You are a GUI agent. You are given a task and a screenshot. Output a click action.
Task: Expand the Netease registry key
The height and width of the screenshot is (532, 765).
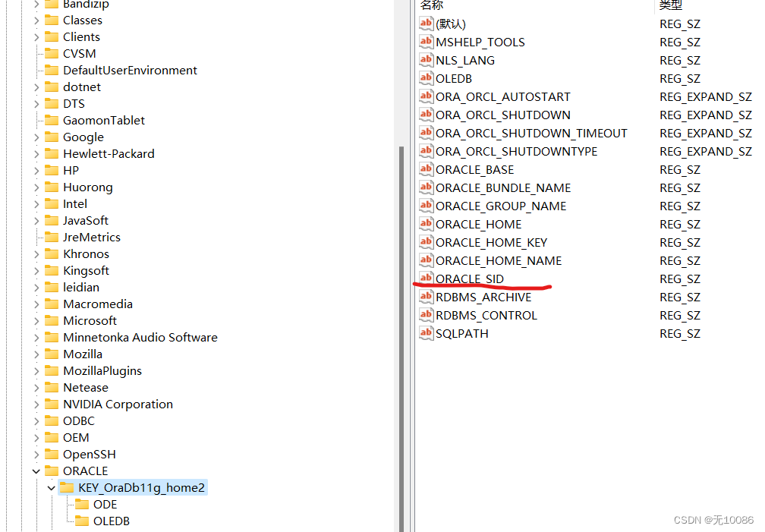pyautogui.click(x=36, y=388)
